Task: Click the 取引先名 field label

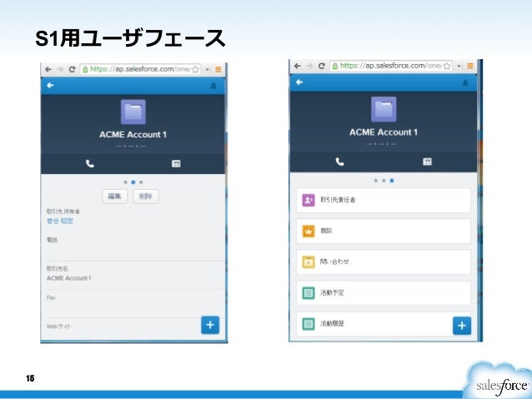Action: 58,268
